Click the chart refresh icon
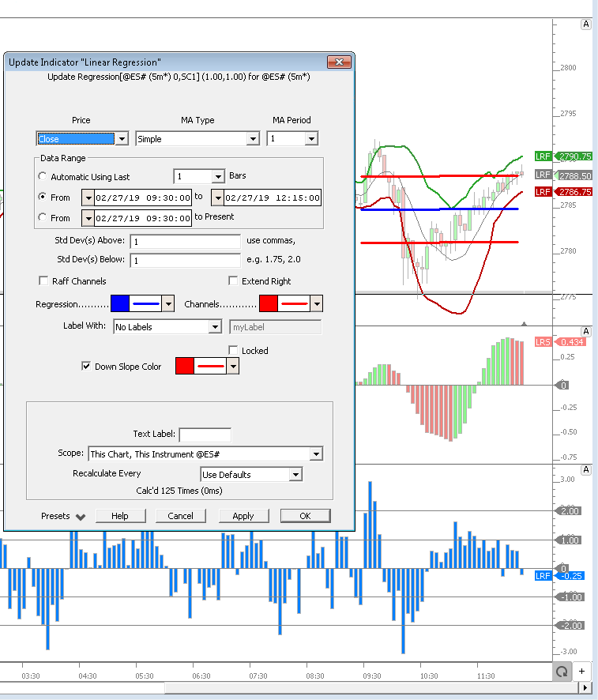Screen dimensions: 598x700 [561, 671]
